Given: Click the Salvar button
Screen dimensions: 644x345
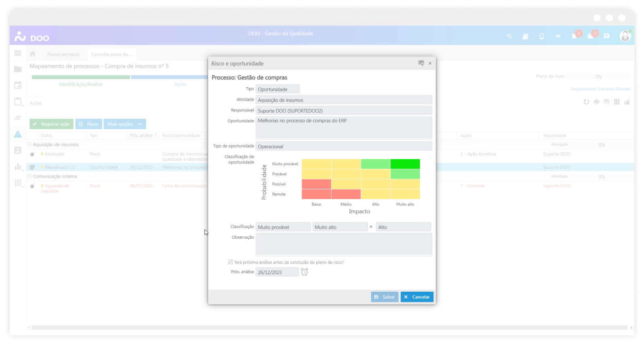Looking at the screenshot, I should tap(385, 297).
